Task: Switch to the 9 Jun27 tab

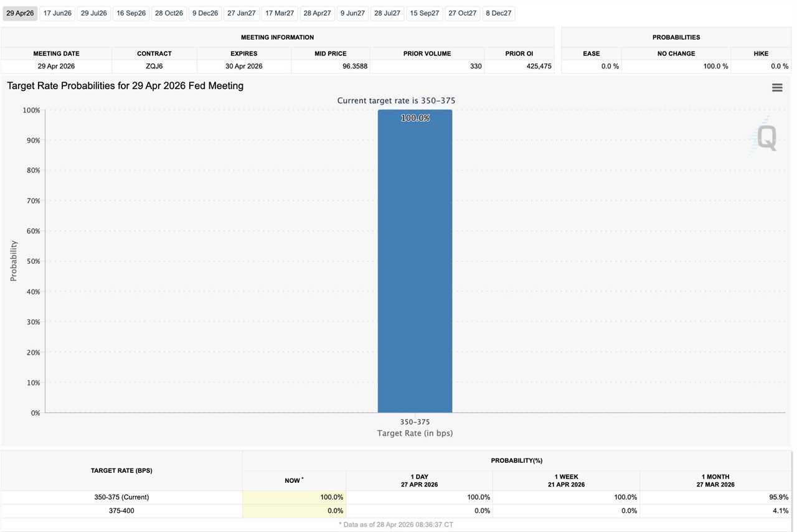Action: coord(352,12)
